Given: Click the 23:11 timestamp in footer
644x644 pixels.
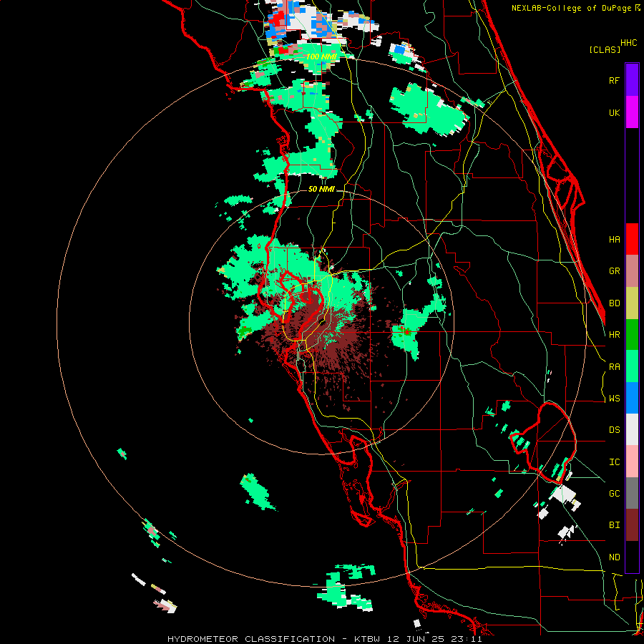Looking at the screenshot, I should [468, 639].
